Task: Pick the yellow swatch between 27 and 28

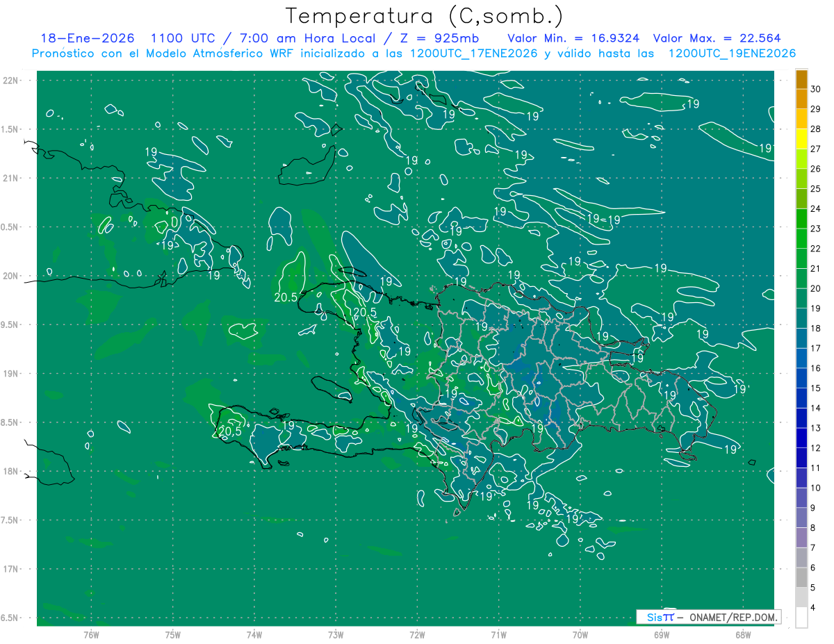Action: tap(801, 139)
